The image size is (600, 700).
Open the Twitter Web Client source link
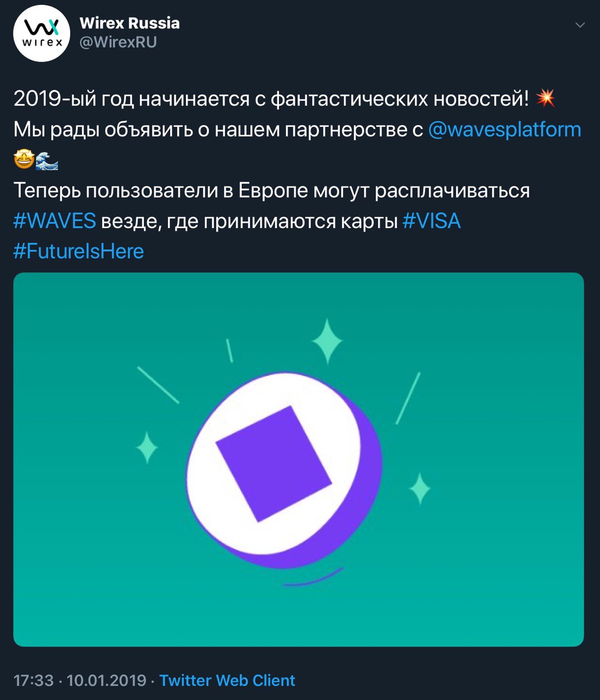227,680
